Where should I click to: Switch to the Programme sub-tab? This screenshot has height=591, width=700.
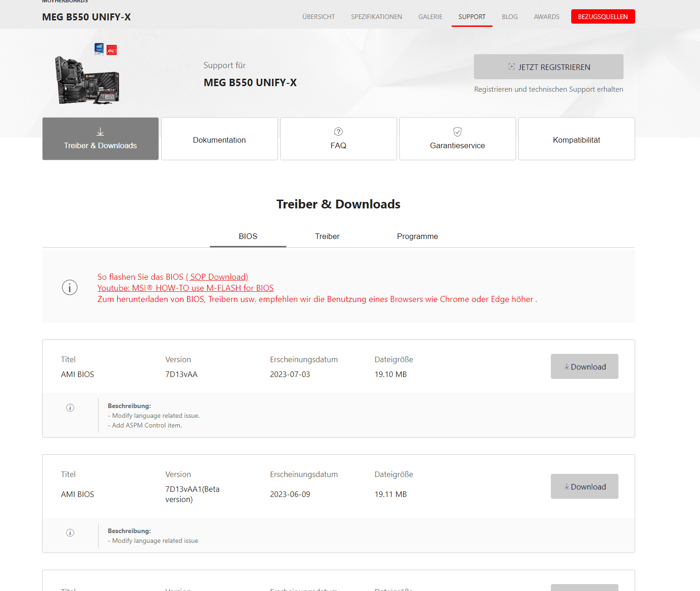(417, 236)
